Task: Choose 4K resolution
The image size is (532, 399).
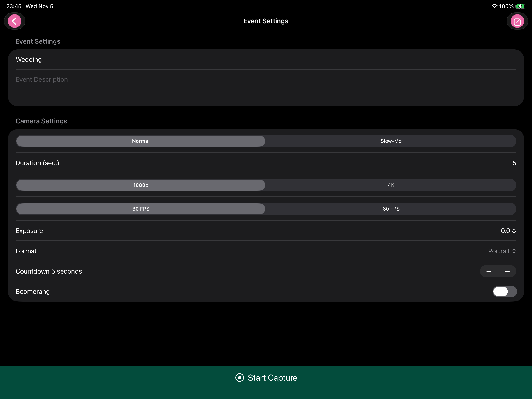Action: click(391, 185)
